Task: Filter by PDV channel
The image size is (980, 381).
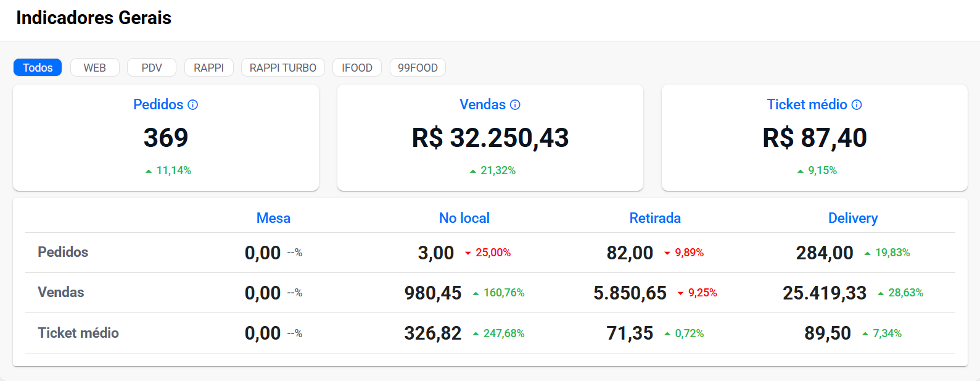Action: click(x=152, y=67)
